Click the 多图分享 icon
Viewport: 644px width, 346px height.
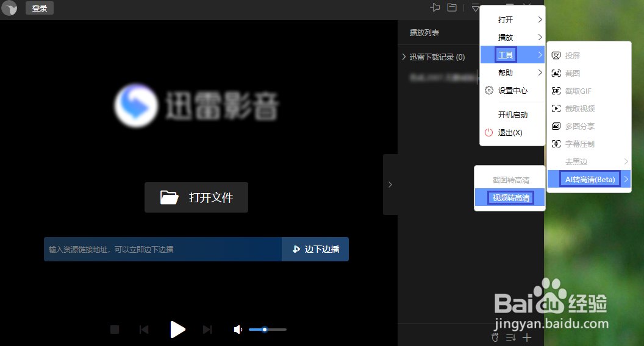point(556,126)
